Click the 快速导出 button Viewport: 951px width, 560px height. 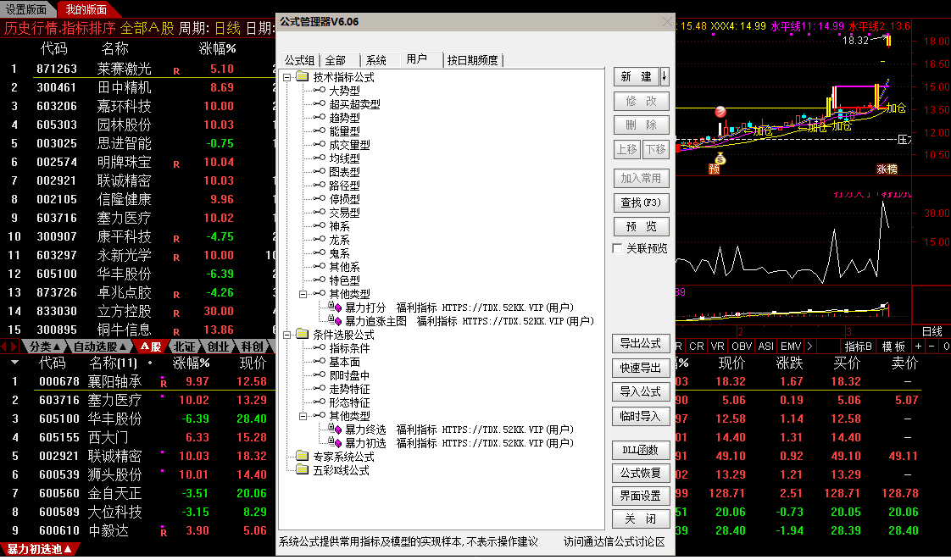coord(641,368)
